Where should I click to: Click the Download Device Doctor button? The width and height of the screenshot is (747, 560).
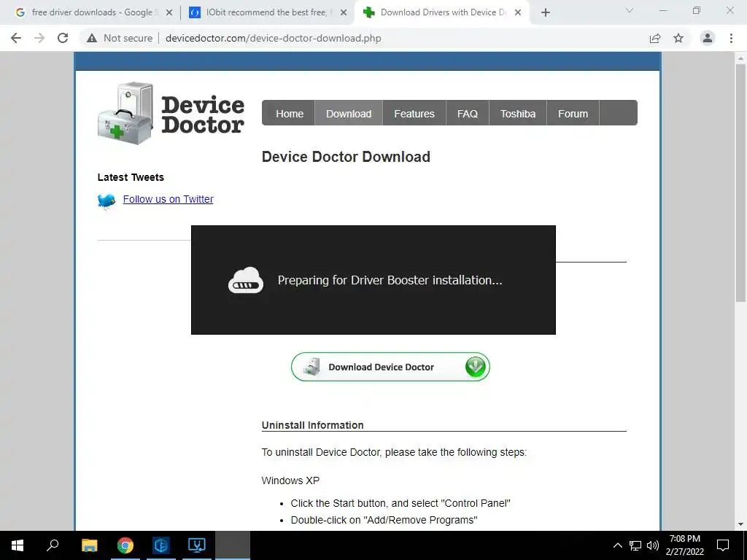(390, 367)
